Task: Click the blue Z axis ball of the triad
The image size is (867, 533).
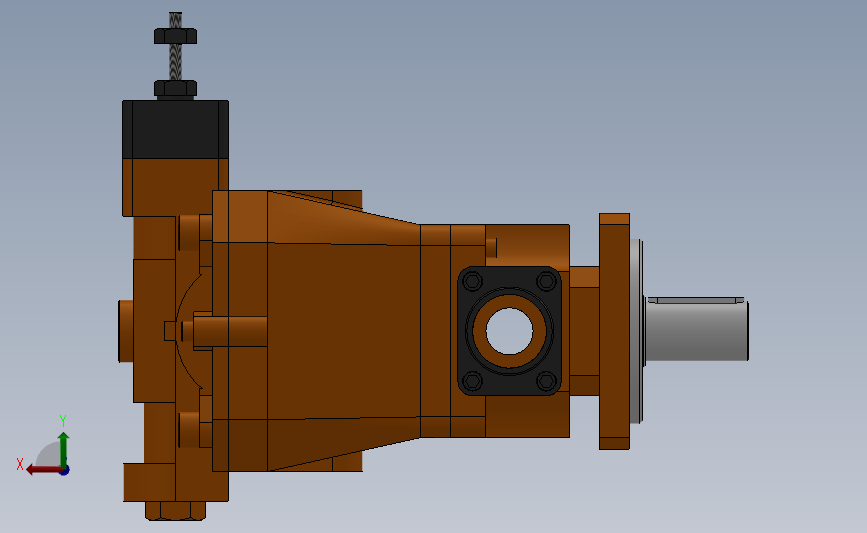Action: point(65,470)
